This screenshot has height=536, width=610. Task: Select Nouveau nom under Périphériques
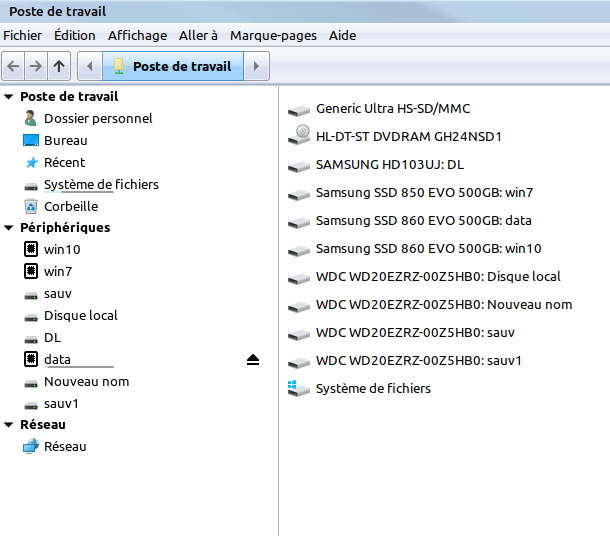tap(86, 382)
